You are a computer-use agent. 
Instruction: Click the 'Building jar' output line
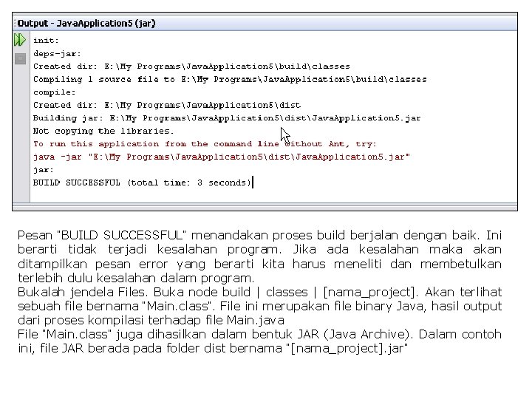click(x=227, y=118)
